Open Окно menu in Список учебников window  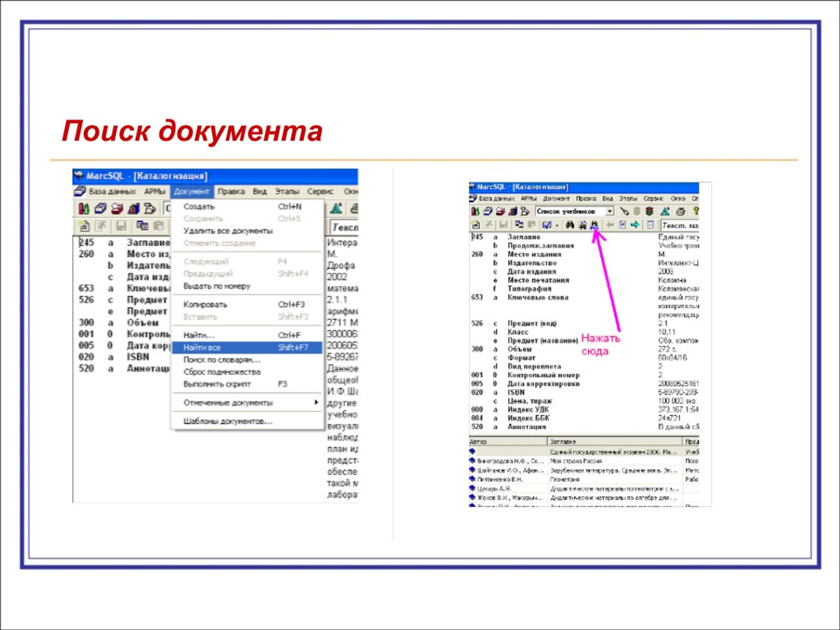coord(678,198)
